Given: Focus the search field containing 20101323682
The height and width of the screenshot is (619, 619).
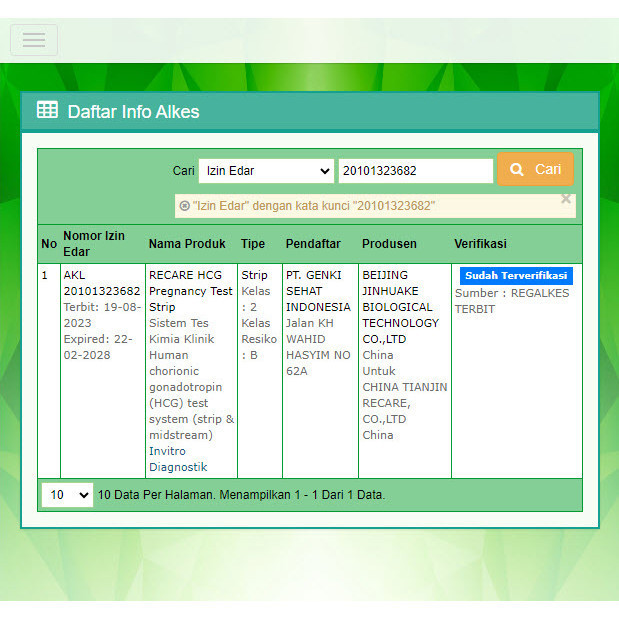Looking at the screenshot, I should point(415,171).
